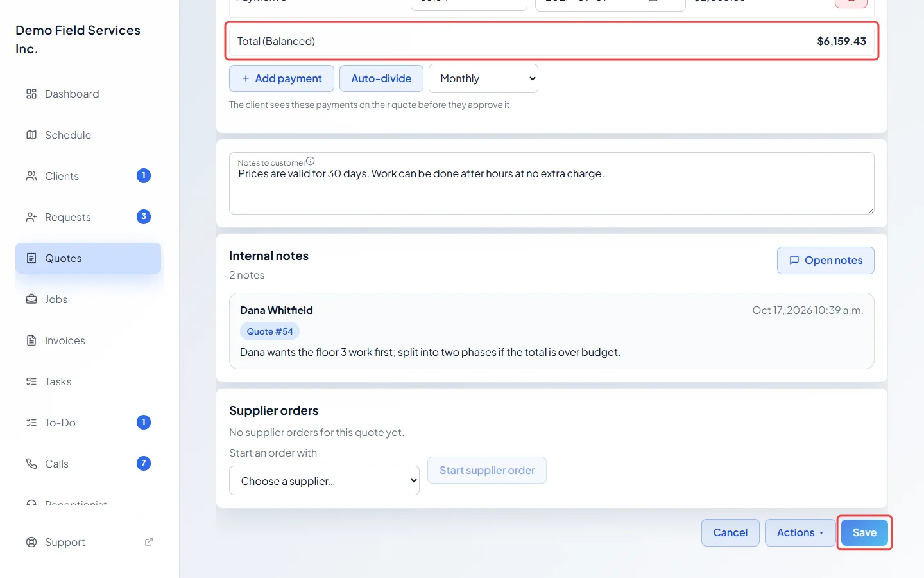
Task: Click the Tasks list icon
Action: coord(31,381)
